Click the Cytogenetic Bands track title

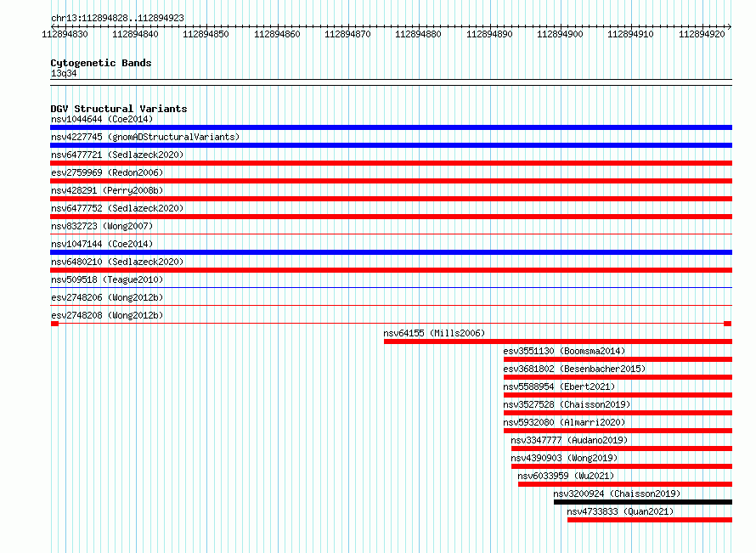coord(101,63)
